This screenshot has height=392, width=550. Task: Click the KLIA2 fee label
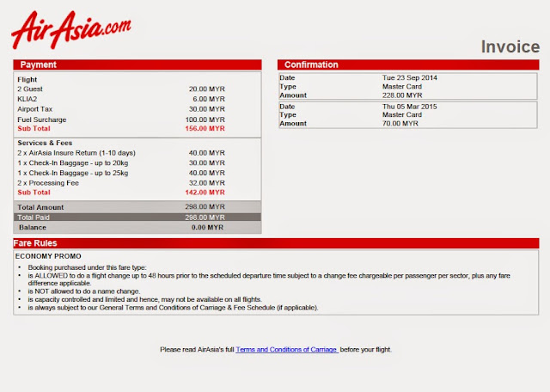(x=27, y=99)
